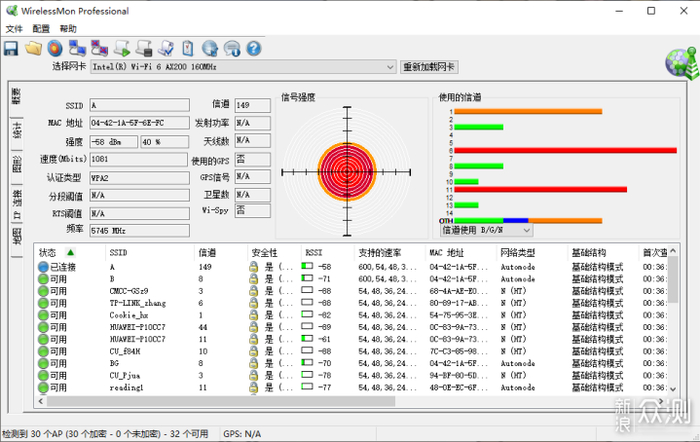Click the 频率 field showing 5745 MHz
The width and height of the screenshot is (700, 442).
coord(140,231)
